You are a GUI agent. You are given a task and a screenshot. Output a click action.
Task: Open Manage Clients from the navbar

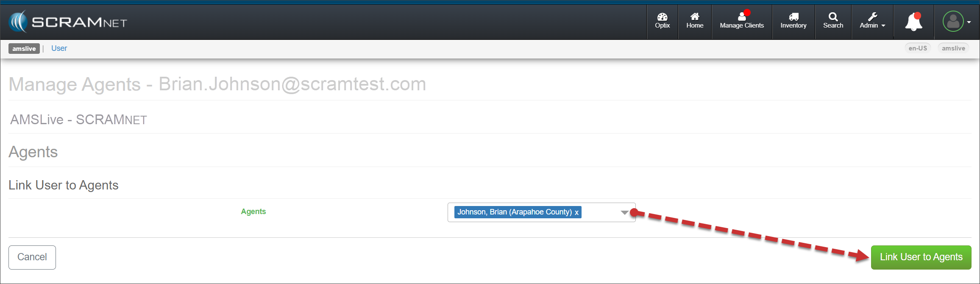click(742, 21)
